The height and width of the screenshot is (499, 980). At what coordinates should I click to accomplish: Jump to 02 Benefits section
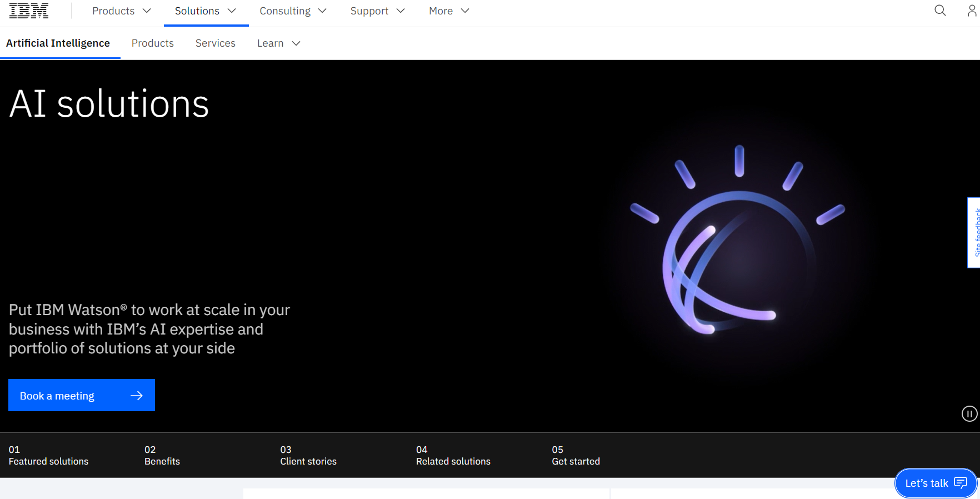pyautogui.click(x=162, y=455)
